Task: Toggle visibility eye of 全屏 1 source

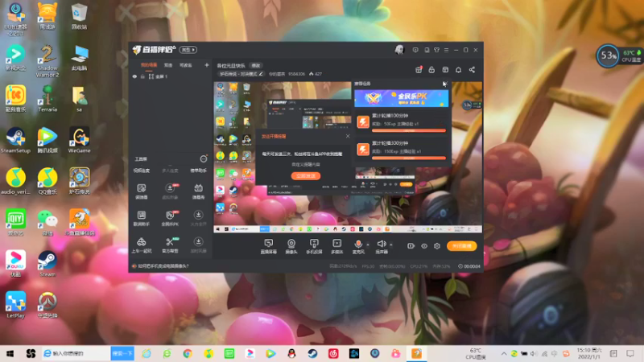Action: 134,76
